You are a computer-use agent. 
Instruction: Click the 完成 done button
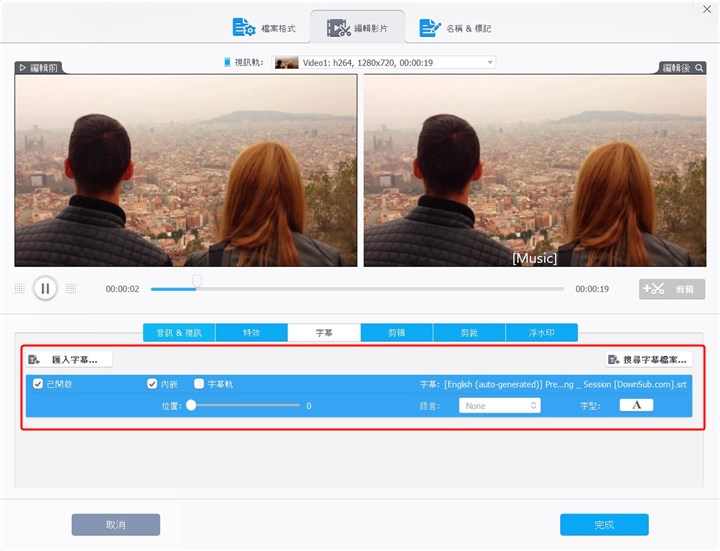click(604, 524)
